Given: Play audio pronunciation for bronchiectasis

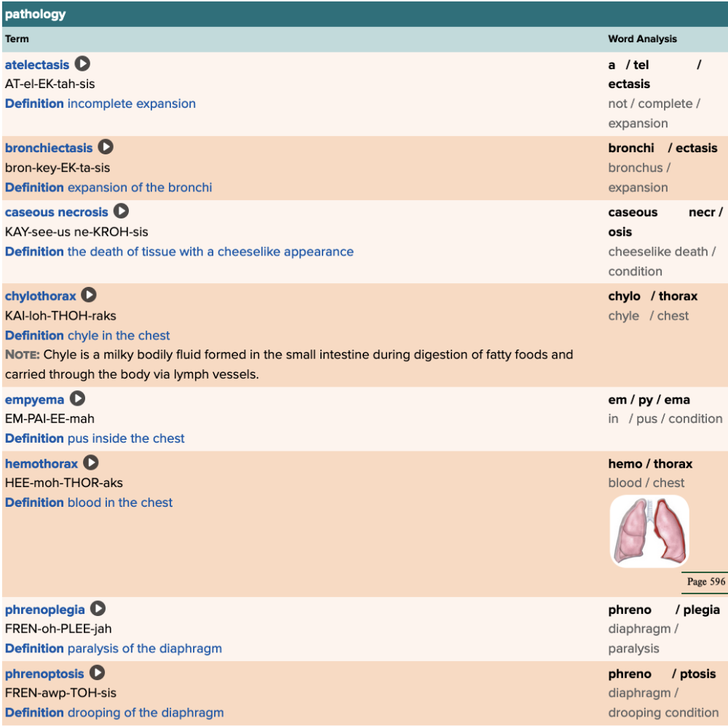Looking at the screenshot, I should (x=106, y=147).
